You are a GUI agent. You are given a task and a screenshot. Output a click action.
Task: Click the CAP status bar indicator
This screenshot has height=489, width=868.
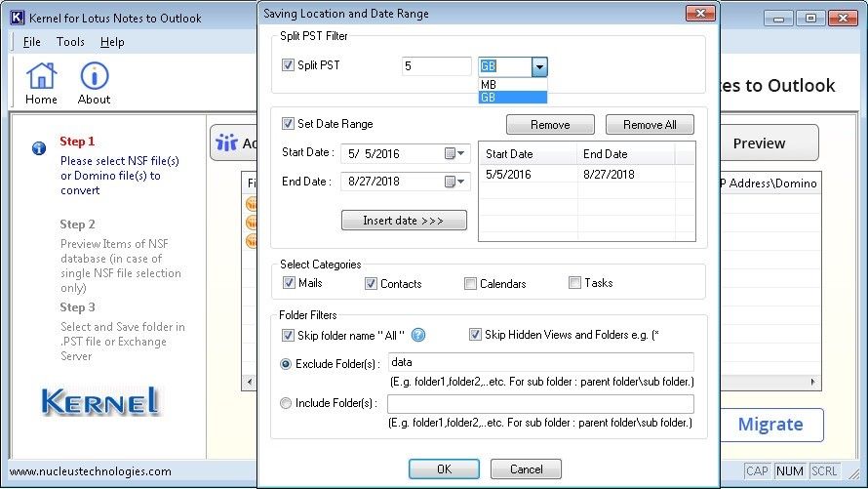click(757, 471)
